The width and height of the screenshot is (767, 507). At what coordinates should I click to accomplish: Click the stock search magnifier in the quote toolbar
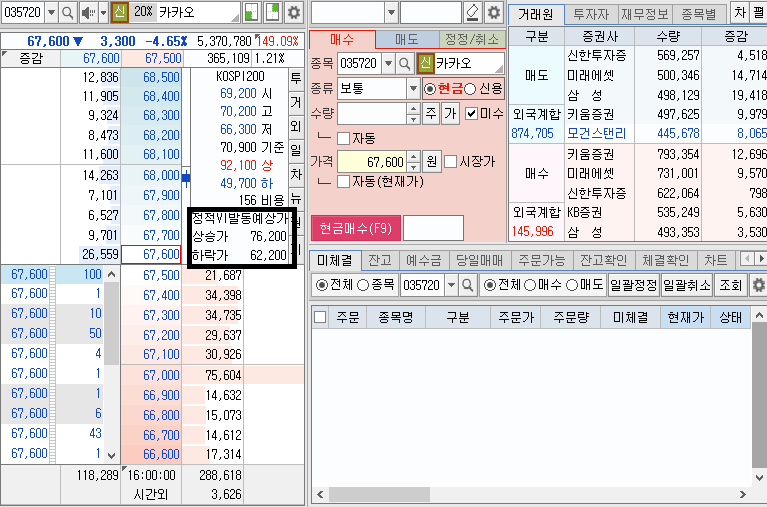(x=68, y=13)
